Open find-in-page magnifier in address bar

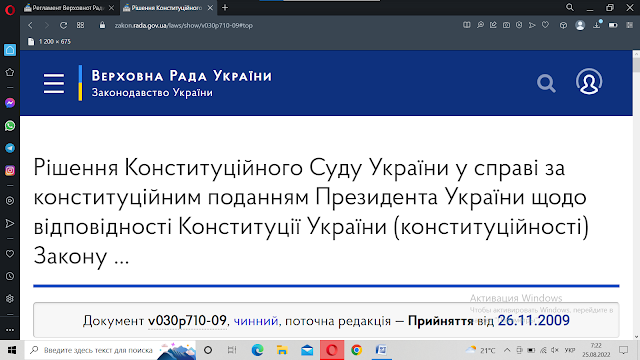coord(480,25)
